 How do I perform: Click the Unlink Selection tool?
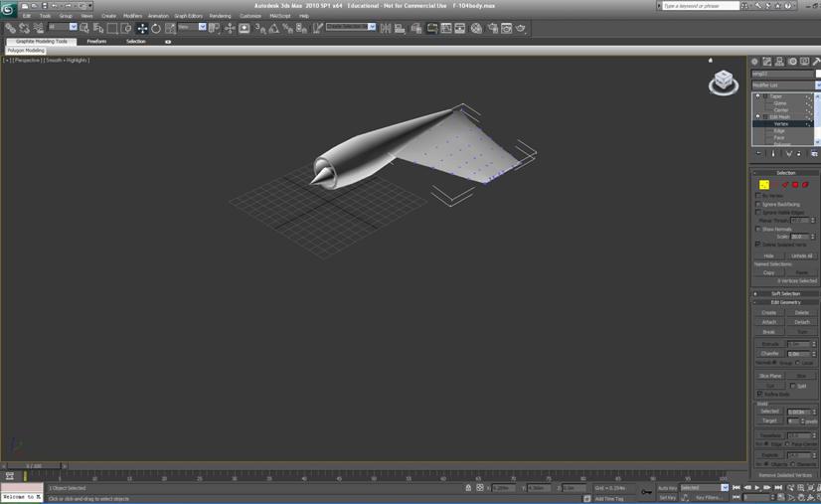(x=24, y=28)
